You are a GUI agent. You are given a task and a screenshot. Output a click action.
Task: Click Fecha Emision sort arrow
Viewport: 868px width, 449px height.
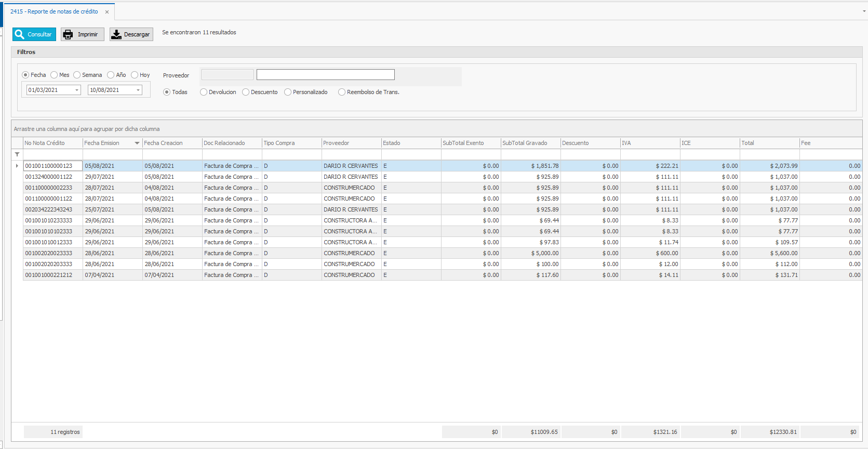pyautogui.click(x=137, y=143)
